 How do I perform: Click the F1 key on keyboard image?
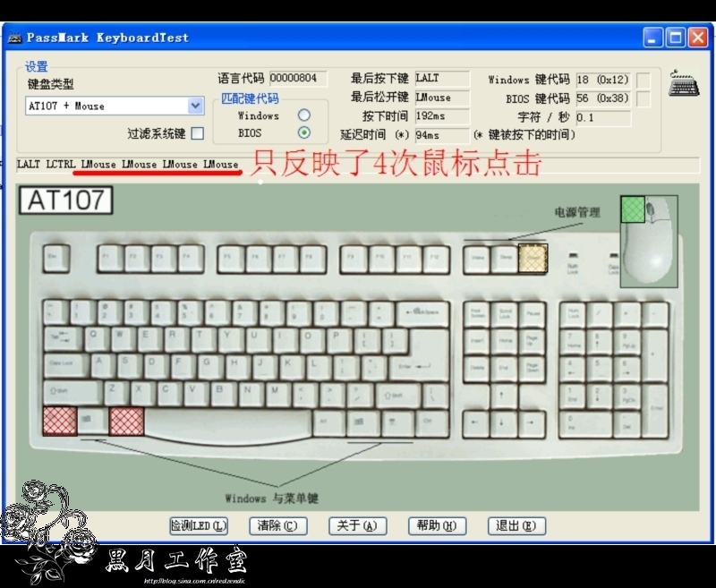tap(110, 259)
